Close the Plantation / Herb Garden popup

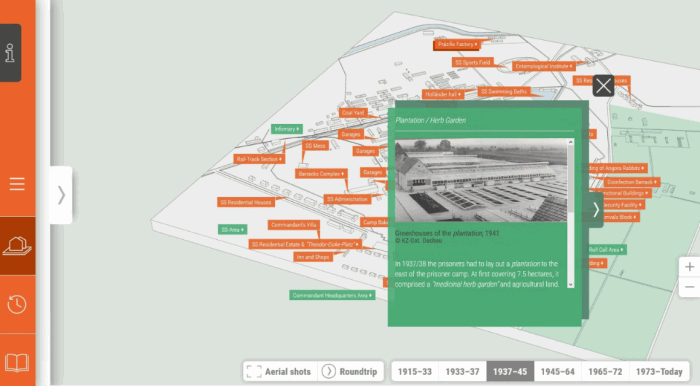(x=603, y=86)
